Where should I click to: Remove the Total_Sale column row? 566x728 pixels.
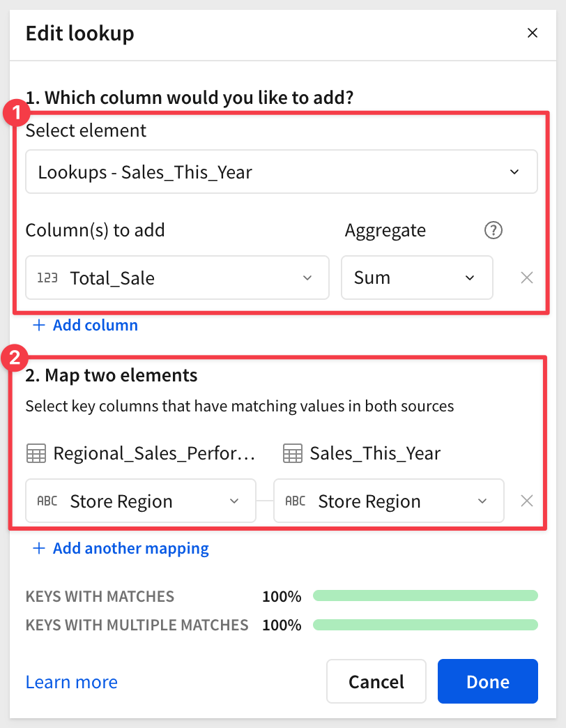(527, 278)
